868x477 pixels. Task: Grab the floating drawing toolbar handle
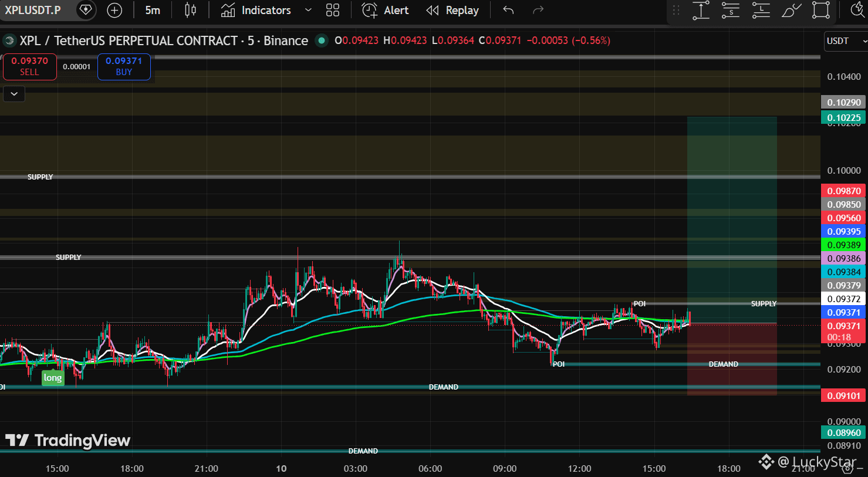[x=676, y=10]
